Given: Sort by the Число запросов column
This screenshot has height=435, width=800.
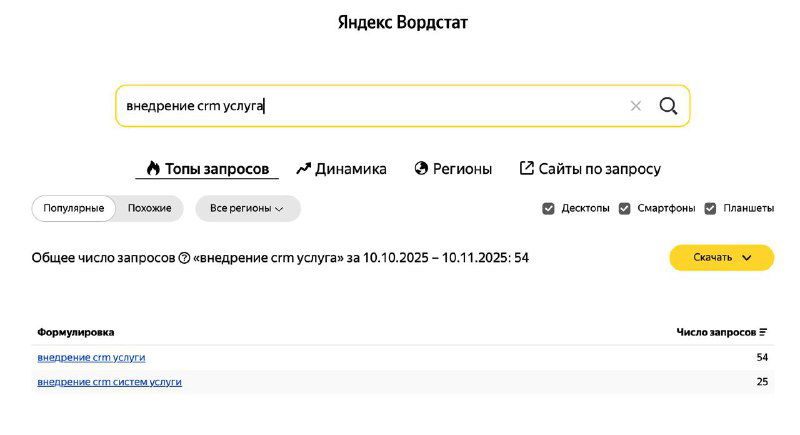Looking at the screenshot, I should [721, 332].
